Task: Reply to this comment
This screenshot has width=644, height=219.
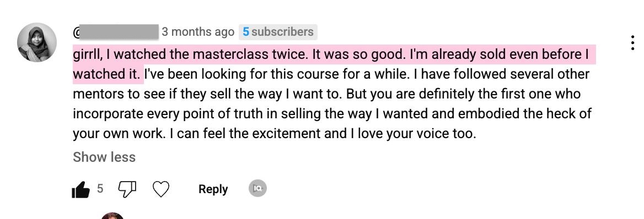Action: pos(213,189)
